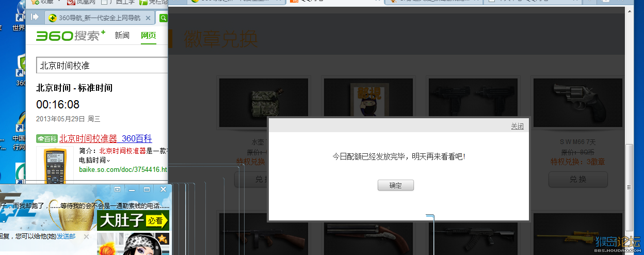Screen dimensions: 644x255
Task: Open the popup window's dropdown menu button
Action: coord(118,189)
